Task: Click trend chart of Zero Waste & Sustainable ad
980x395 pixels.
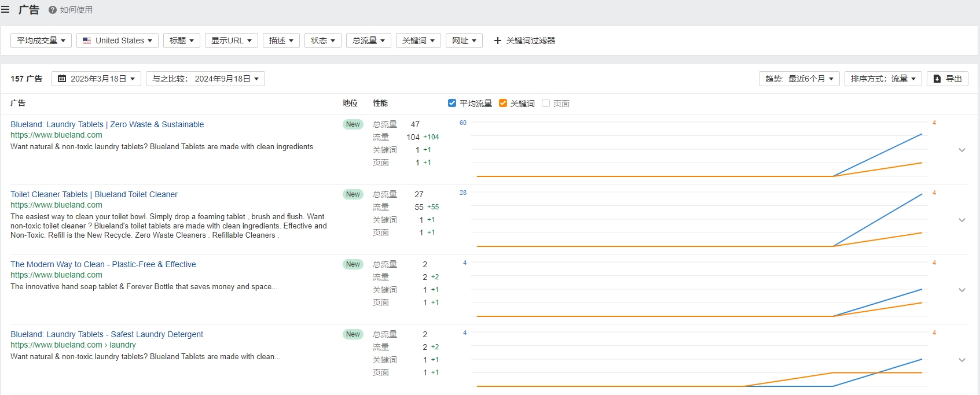Action: coord(699,149)
